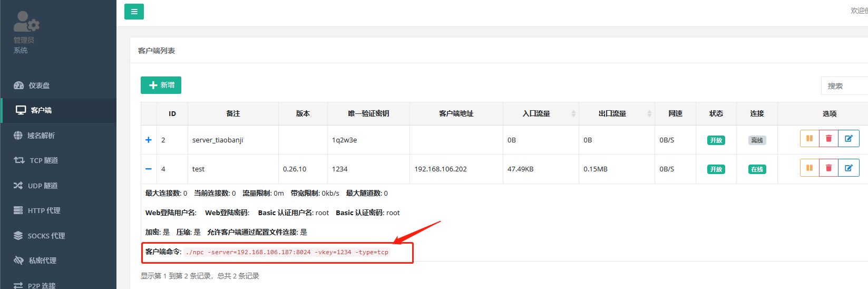Click the 开放 status badge for test
The image size is (868, 289).
click(716, 169)
